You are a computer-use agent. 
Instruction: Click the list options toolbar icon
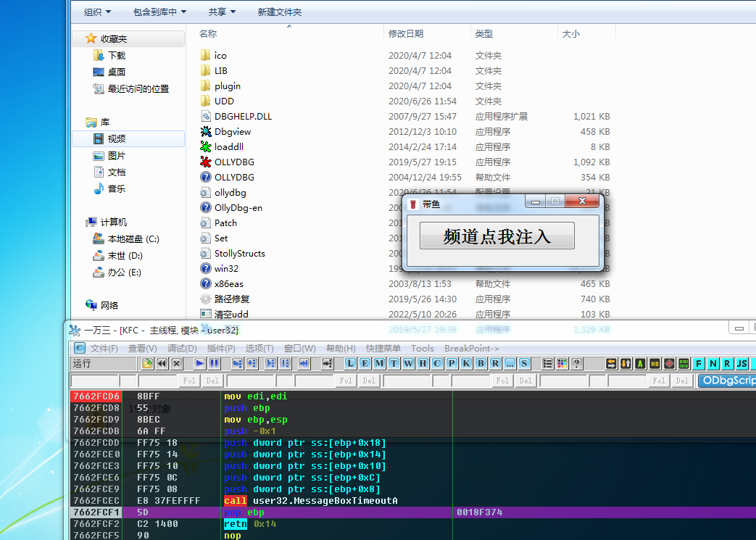(x=547, y=363)
